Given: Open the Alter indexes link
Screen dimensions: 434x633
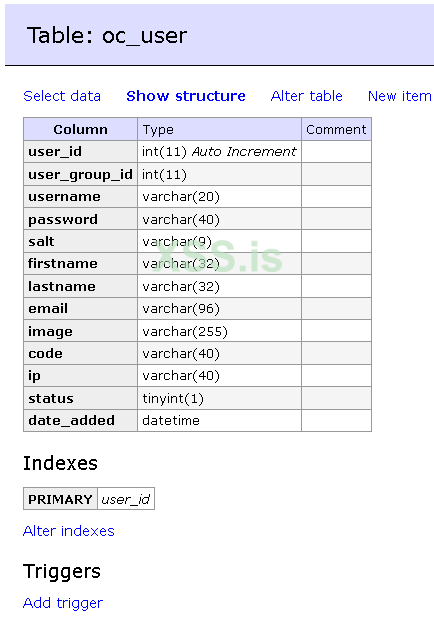Looking at the screenshot, I should point(69,531).
